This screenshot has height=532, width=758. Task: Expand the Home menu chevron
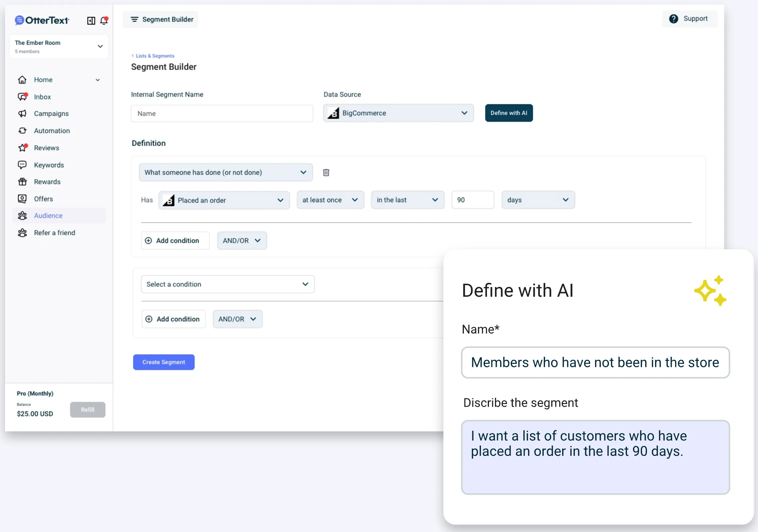pyautogui.click(x=98, y=80)
